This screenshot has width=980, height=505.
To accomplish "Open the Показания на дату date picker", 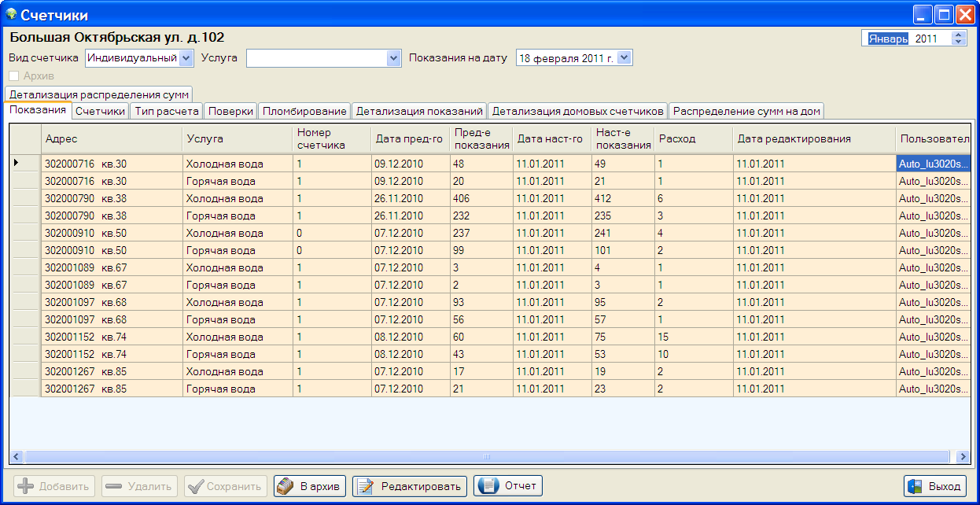I will (624, 57).
